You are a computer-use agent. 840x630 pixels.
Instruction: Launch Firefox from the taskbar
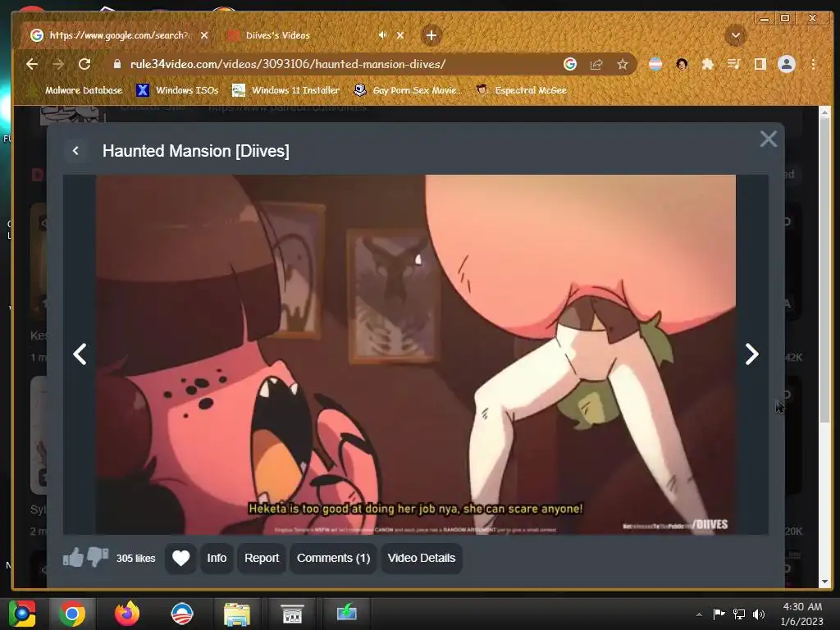coord(127,614)
